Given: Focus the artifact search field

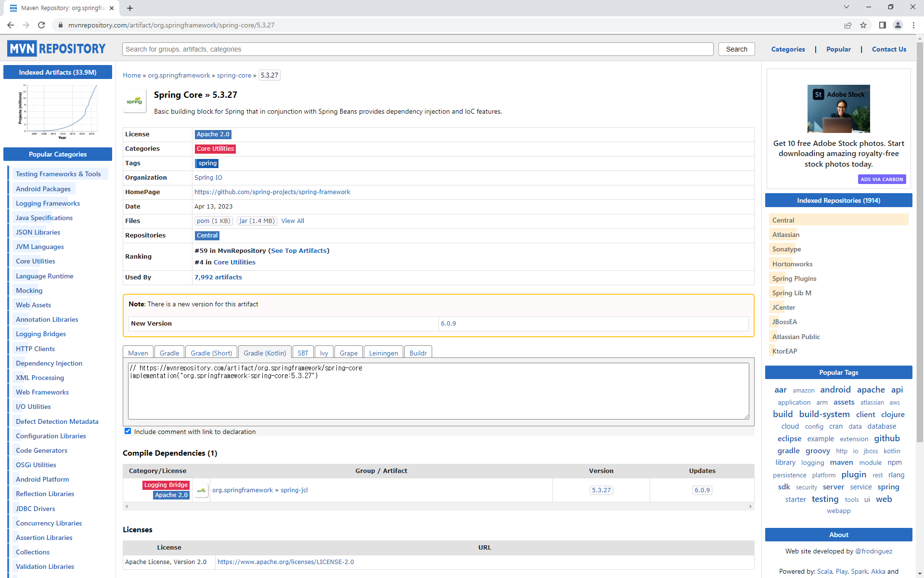Looking at the screenshot, I should pos(417,49).
